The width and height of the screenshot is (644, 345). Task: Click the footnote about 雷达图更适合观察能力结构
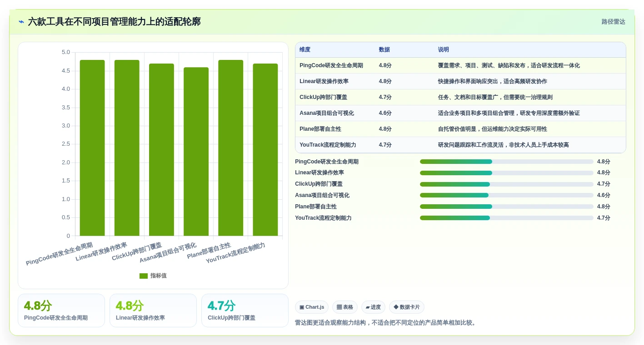point(386,323)
